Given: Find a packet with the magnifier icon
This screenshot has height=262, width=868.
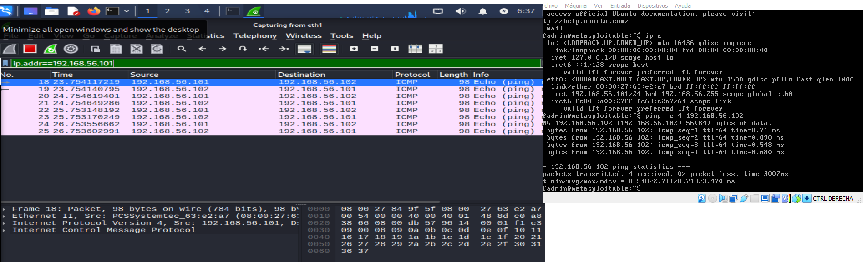Looking at the screenshot, I should (x=182, y=49).
